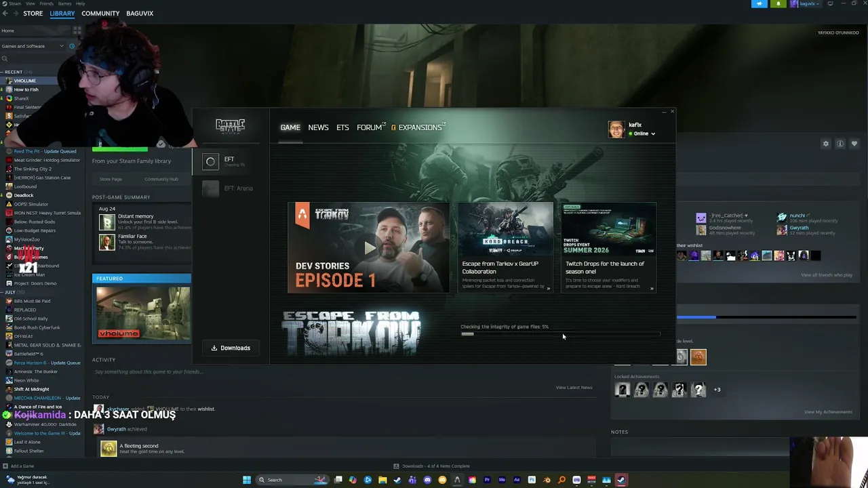868x488 pixels.
Task: Click the first locked achievement icon
Action: [x=623, y=389]
